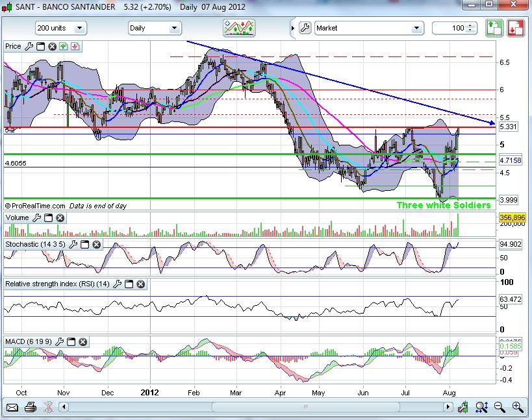Click the crossed-out link icon in bottom bar

click(48, 407)
